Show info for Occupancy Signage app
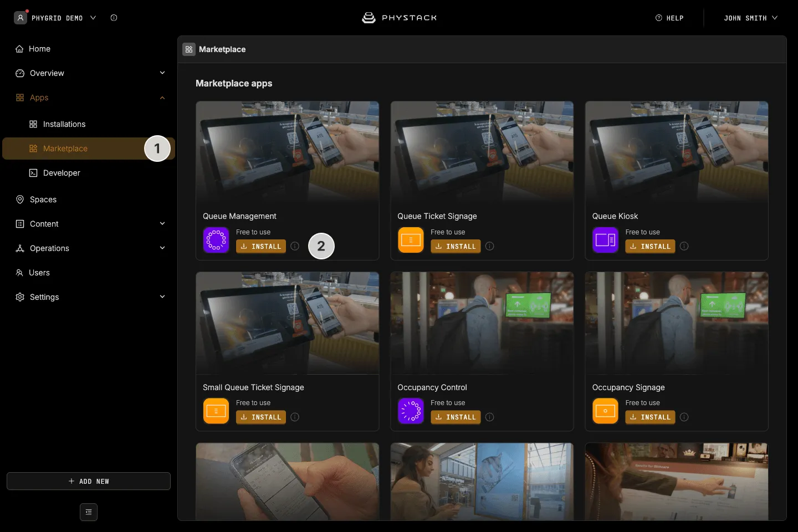798x532 pixels. pos(684,417)
